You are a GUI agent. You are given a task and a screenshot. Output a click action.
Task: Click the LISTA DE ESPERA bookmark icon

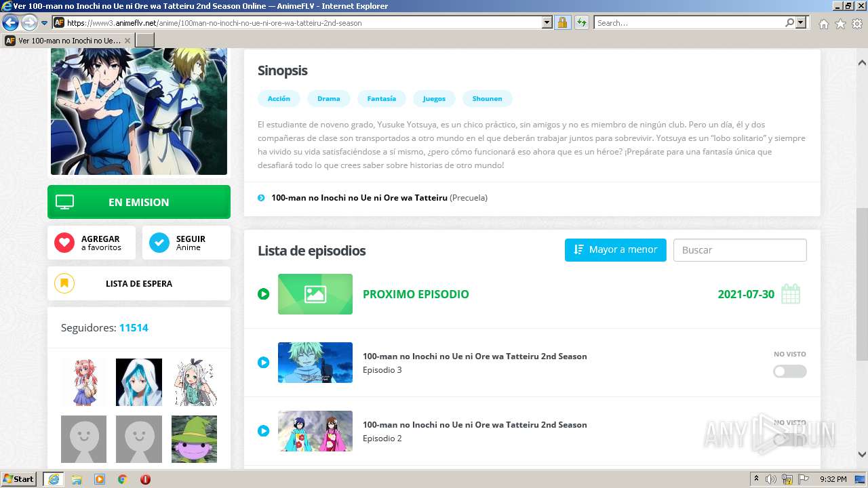(64, 283)
